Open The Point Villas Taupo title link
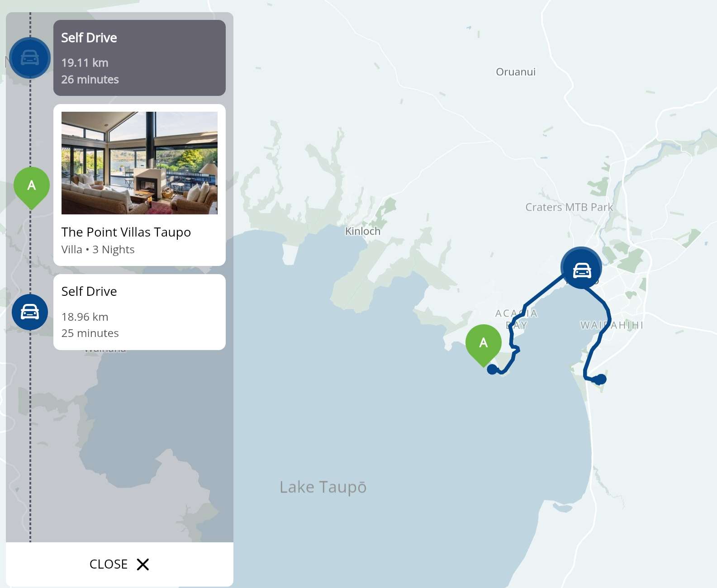This screenshot has width=717, height=588. pyautogui.click(x=126, y=232)
